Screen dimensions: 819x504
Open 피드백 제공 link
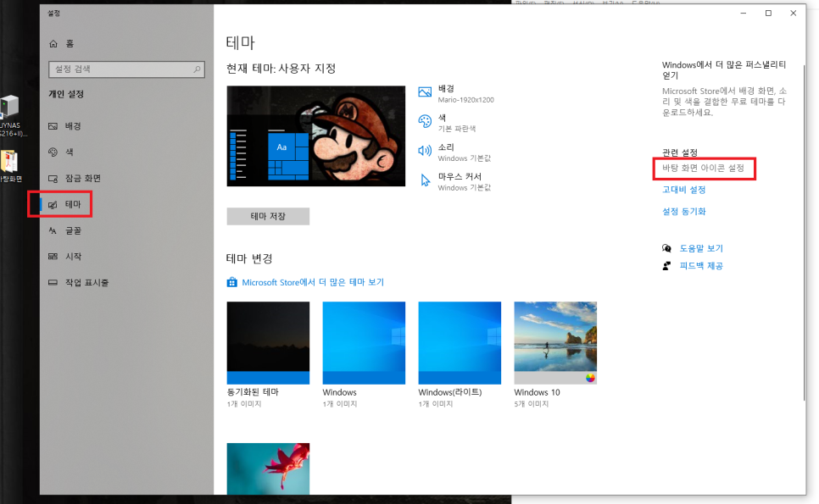(x=701, y=266)
